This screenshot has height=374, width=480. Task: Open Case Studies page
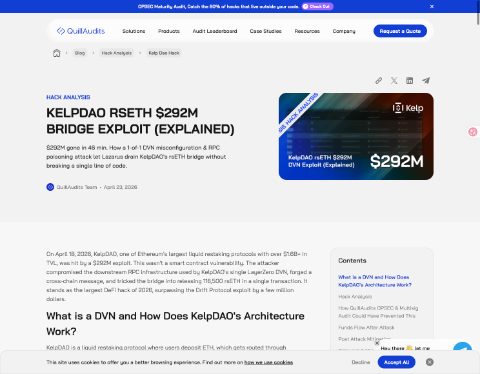click(266, 31)
